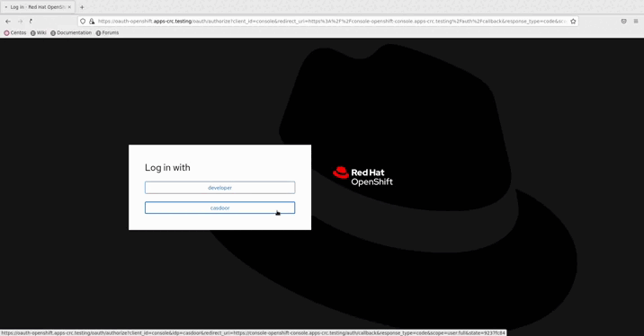Open the Documentation bookmark
The width and height of the screenshot is (644, 336).
(x=71, y=33)
